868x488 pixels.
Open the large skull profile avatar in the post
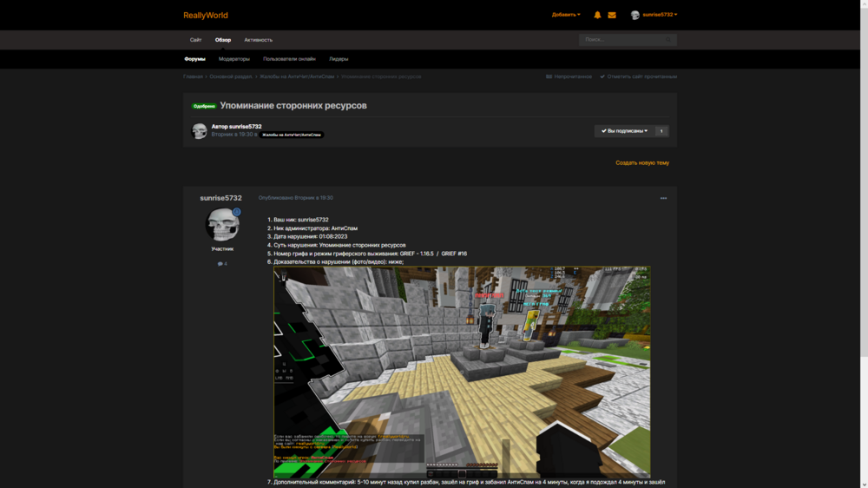click(222, 224)
